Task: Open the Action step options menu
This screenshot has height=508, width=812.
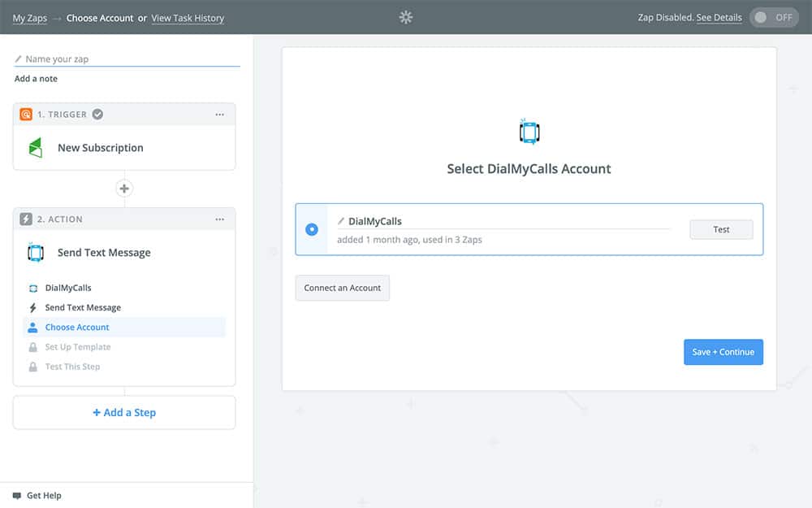Action: (219, 219)
